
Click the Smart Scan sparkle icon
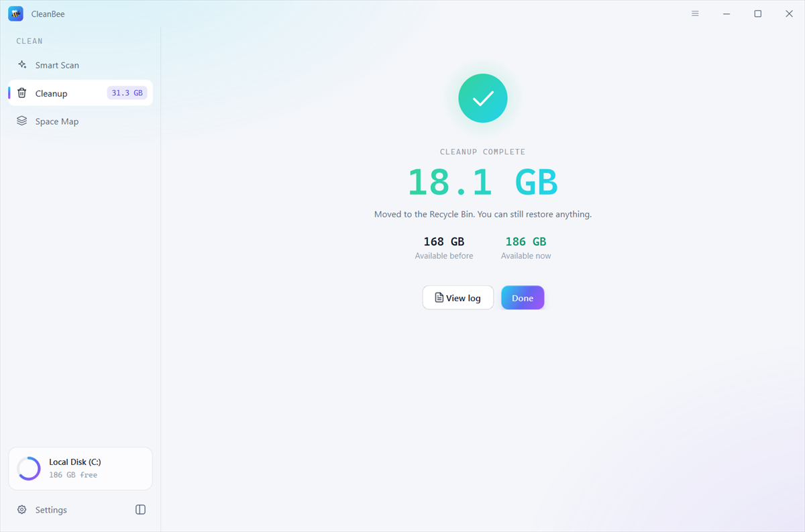coord(22,65)
